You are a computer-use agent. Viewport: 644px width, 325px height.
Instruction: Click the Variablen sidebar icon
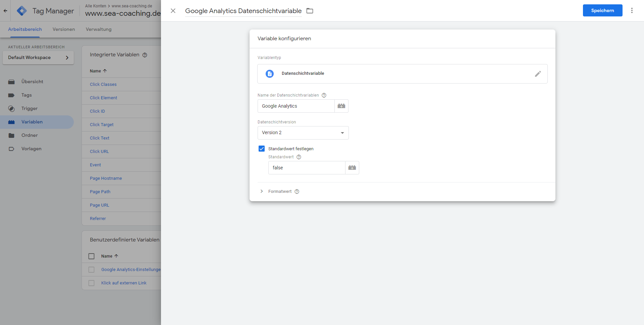(11, 122)
